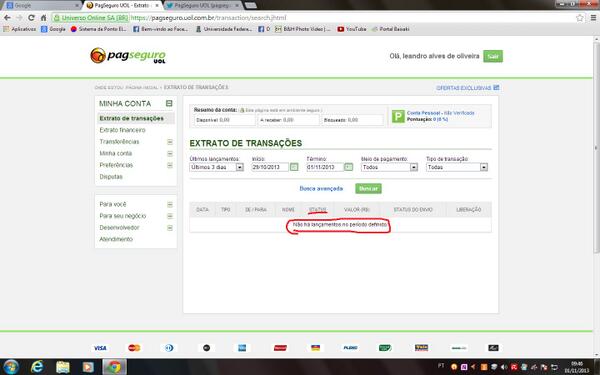The image size is (600, 375).
Task: Open media player taskbar icon
Action: coord(88,367)
